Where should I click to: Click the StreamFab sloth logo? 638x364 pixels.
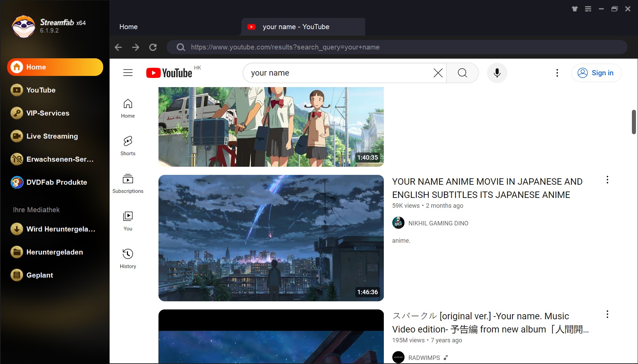(x=23, y=26)
